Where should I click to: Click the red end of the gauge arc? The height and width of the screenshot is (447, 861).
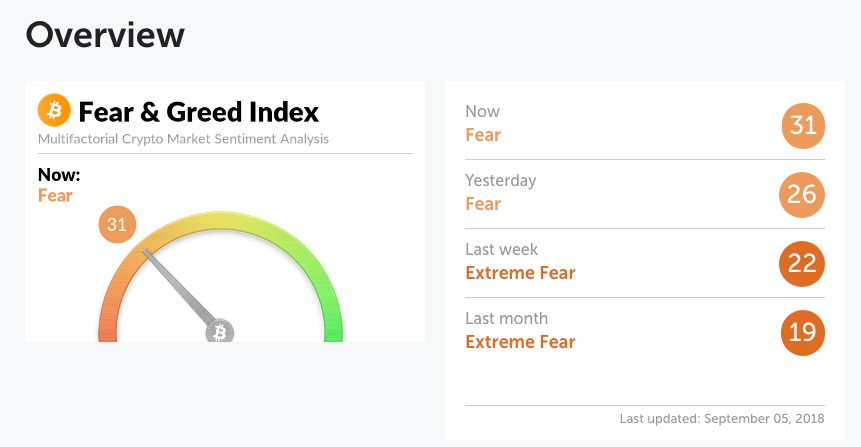tap(108, 325)
